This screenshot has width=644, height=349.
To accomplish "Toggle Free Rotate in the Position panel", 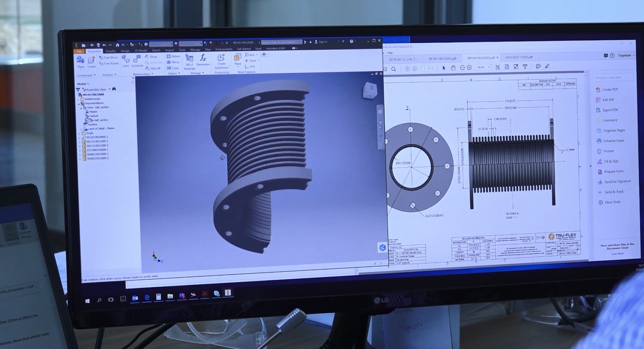I will [109, 63].
